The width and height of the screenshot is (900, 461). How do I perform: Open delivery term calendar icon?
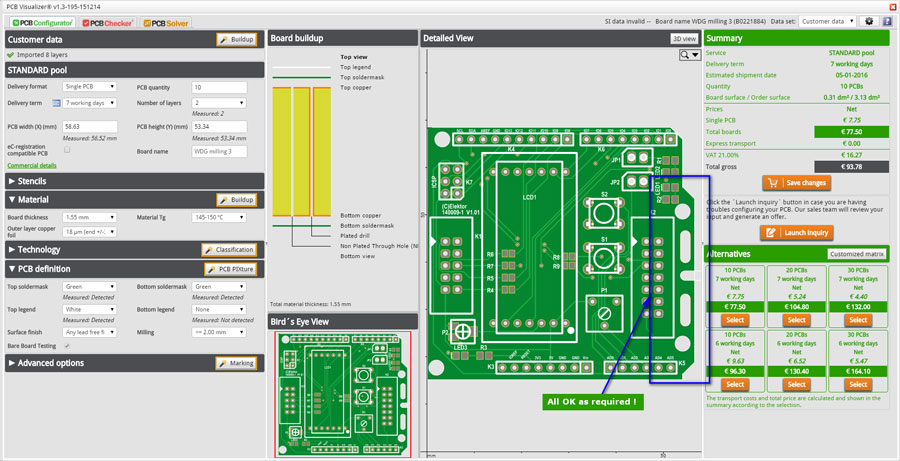[56, 103]
